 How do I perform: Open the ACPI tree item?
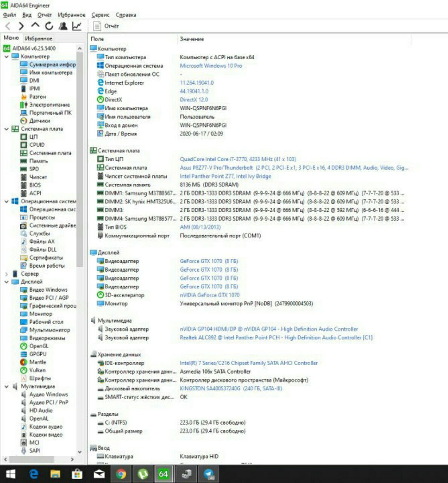(31, 193)
